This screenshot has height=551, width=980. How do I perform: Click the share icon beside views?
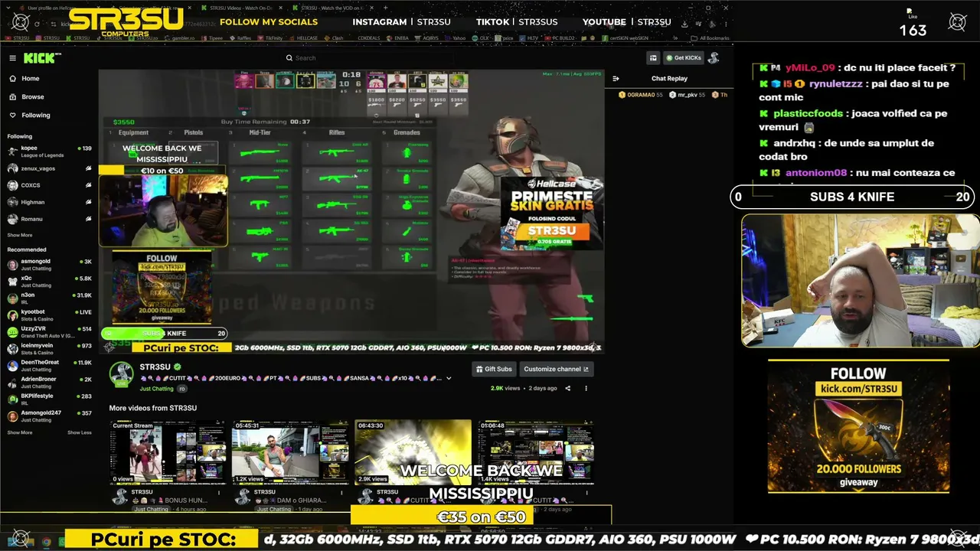click(567, 388)
